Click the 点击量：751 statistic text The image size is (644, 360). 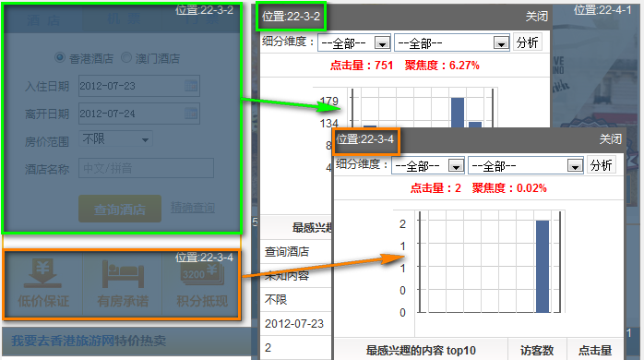click(362, 66)
